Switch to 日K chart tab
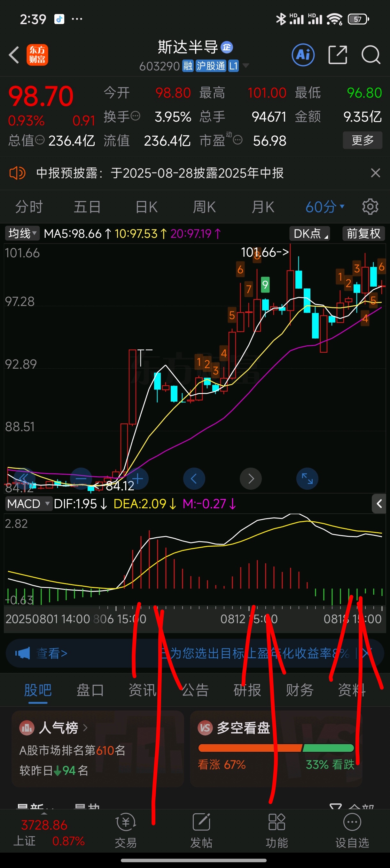Image resolution: width=390 pixels, height=868 pixels. pyautogui.click(x=146, y=206)
